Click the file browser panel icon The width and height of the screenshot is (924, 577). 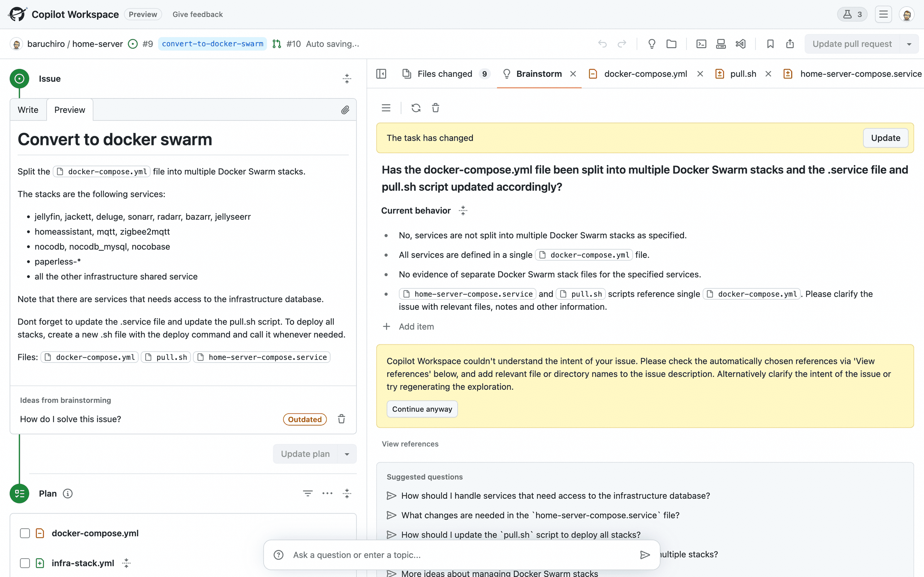tap(672, 44)
